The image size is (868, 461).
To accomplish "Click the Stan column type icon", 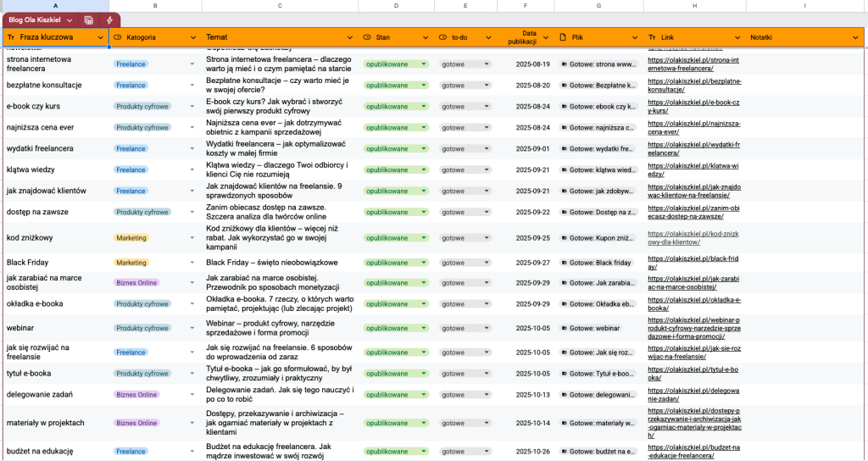I will (x=367, y=38).
